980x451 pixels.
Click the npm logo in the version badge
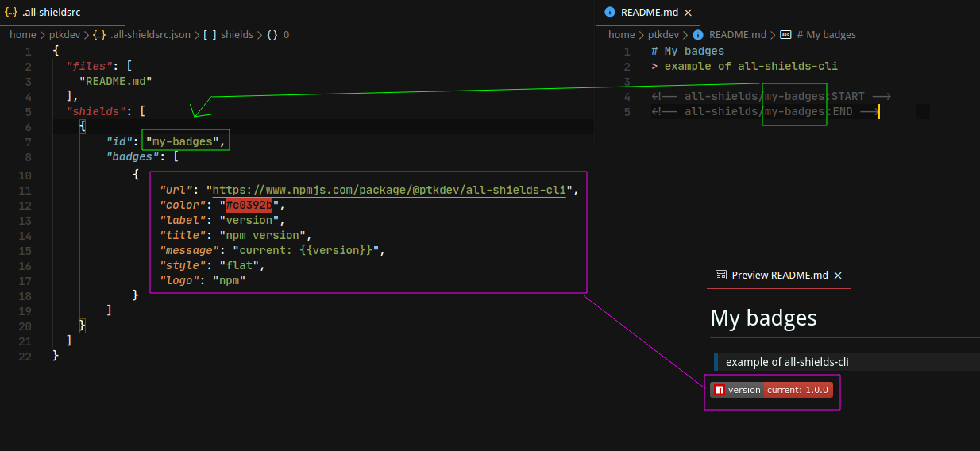719,390
